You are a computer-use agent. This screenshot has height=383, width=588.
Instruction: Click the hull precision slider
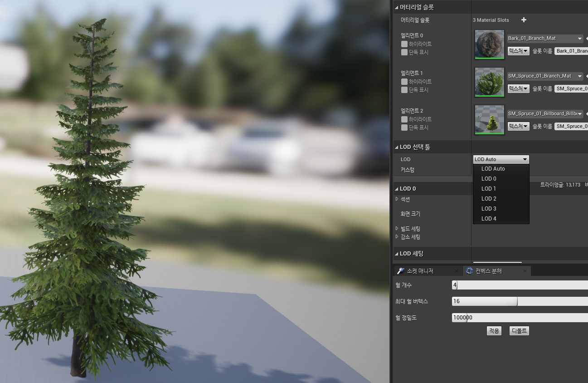(520, 318)
